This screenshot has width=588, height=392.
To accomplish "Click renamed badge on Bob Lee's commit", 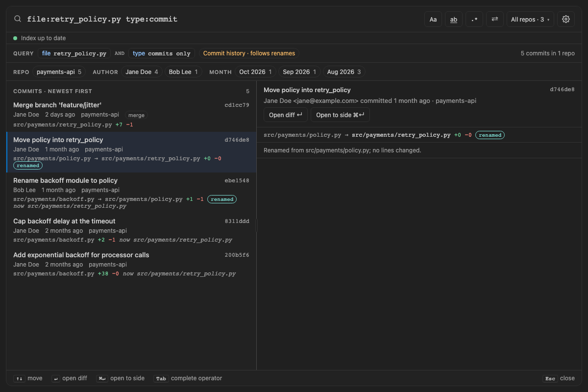I will click(222, 199).
